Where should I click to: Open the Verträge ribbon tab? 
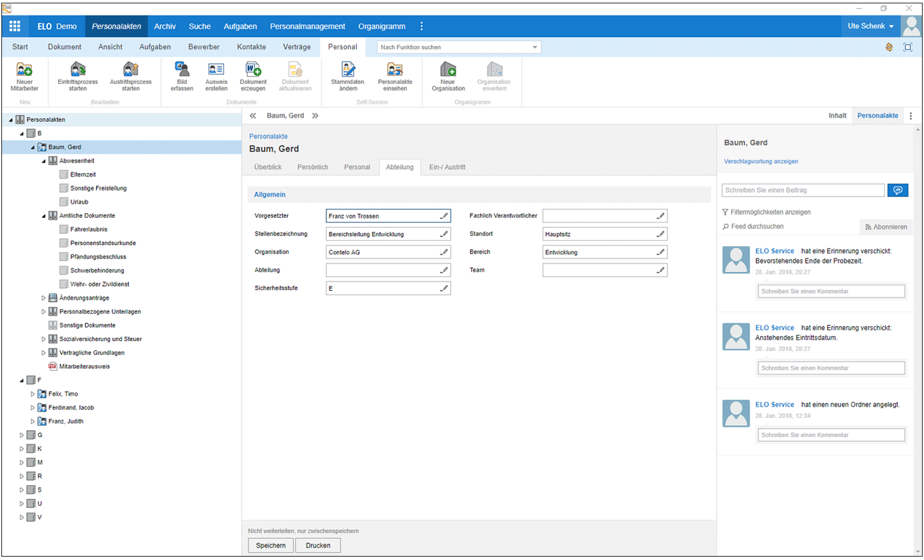pos(296,47)
